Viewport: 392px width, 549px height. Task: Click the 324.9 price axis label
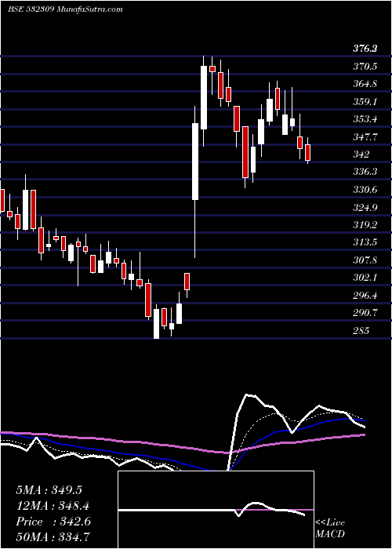(x=365, y=208)
